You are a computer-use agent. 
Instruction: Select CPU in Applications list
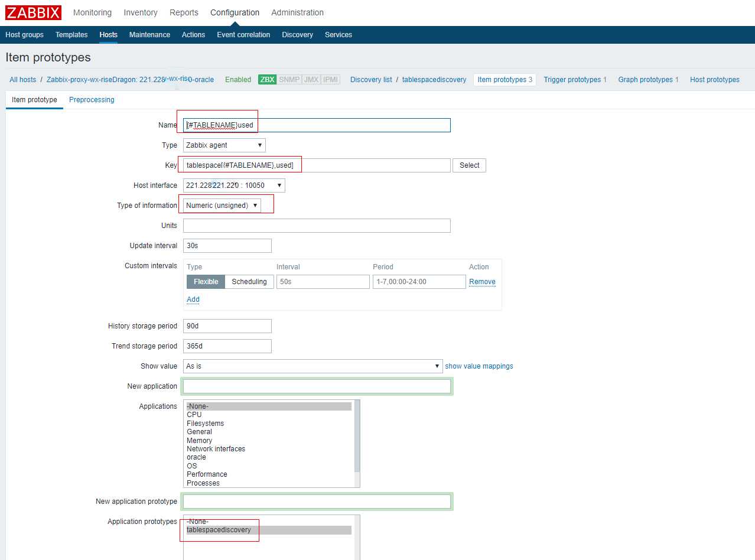pyautogui.click(x=269, y=415)
